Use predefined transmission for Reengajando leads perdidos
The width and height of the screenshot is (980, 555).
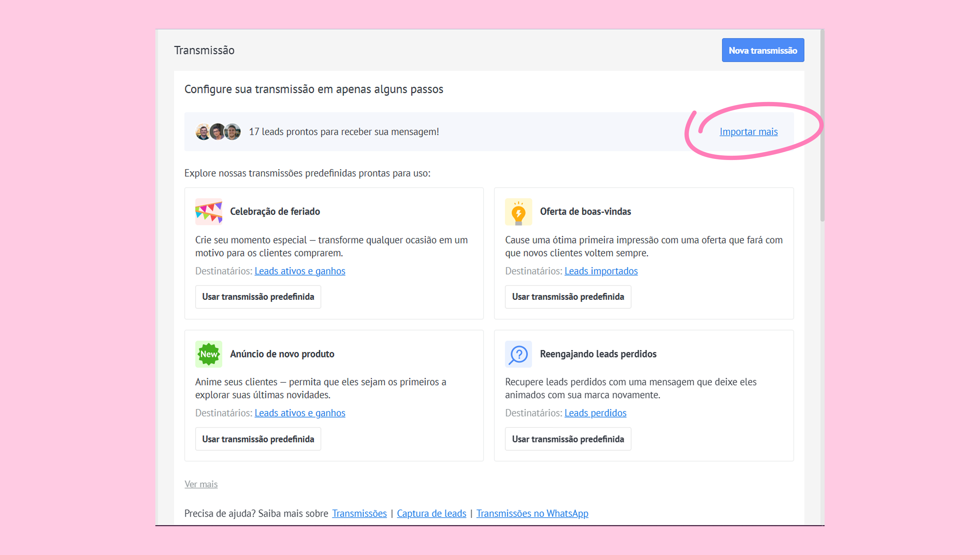pos(568,439)
